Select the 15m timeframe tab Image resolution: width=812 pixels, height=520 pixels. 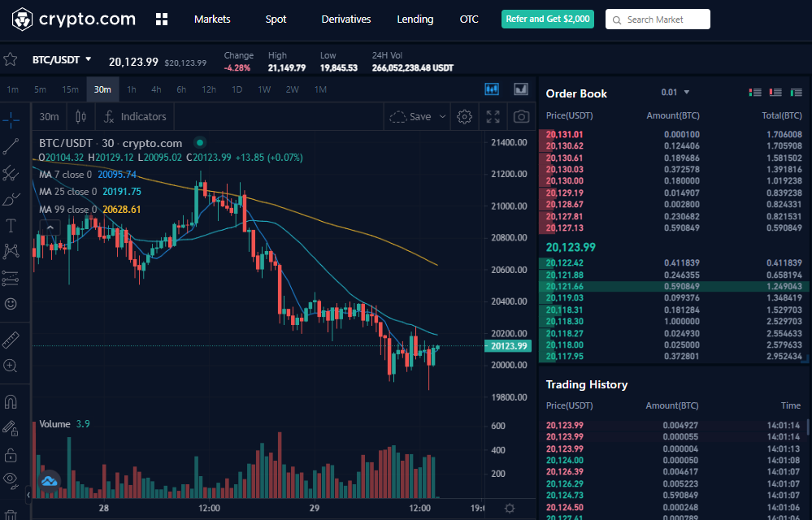click(x=71, y=89)
